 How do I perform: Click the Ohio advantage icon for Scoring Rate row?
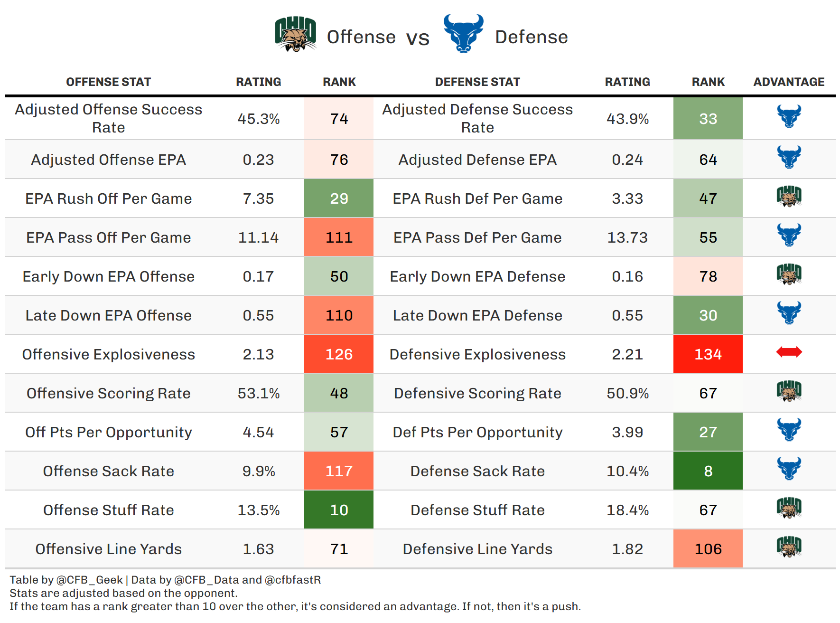click(789, 391)
